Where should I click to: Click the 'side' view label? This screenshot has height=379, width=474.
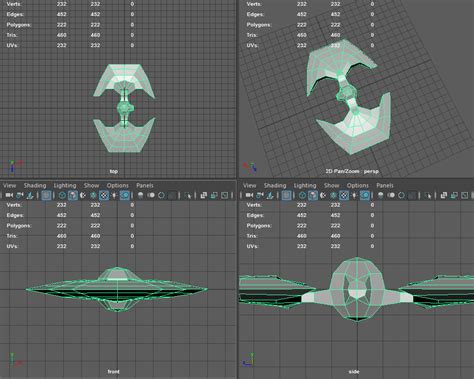pos(354,371)
